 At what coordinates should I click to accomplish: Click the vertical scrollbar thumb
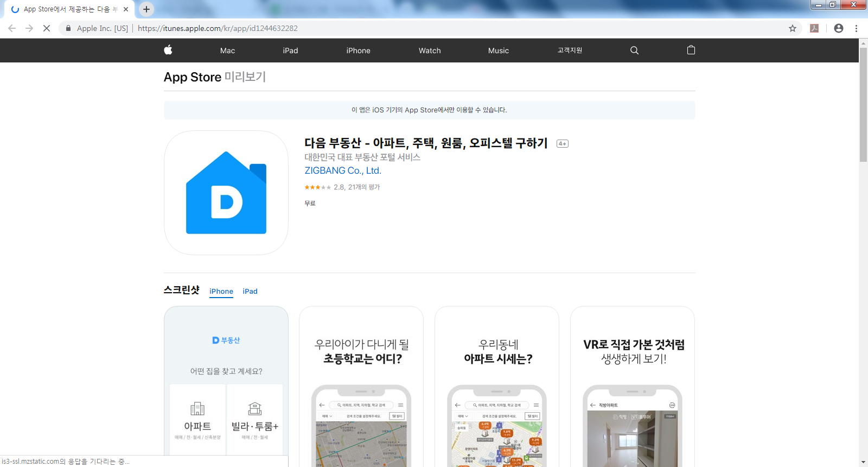tap(863, 105)
